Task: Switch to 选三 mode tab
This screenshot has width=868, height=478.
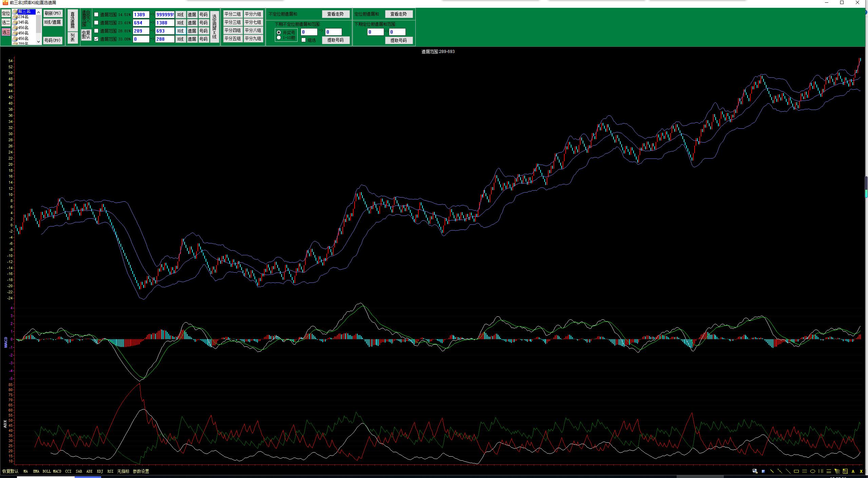Action: coord(6,32)
